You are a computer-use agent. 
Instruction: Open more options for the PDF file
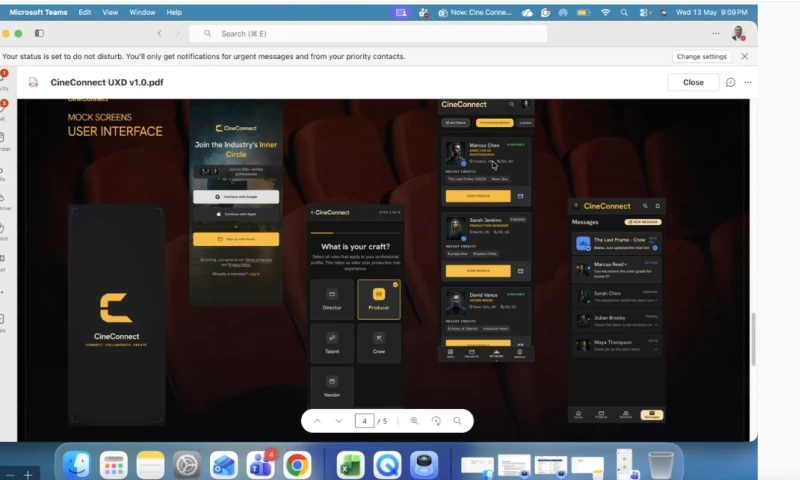(748, 82)
